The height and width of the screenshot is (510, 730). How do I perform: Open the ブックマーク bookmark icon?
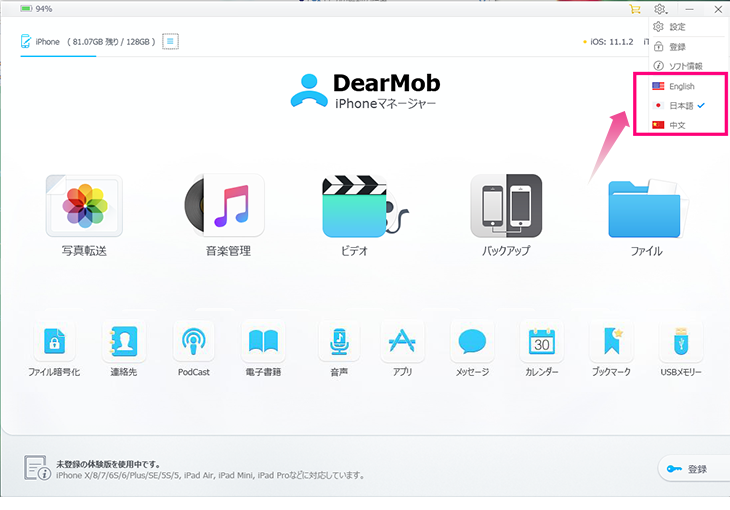coord(611,341)
